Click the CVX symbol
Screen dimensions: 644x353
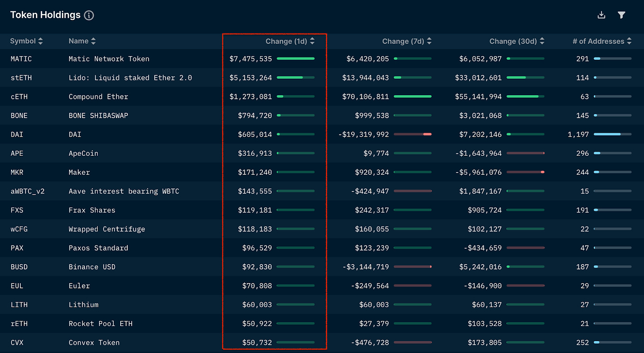pos(17,343)
